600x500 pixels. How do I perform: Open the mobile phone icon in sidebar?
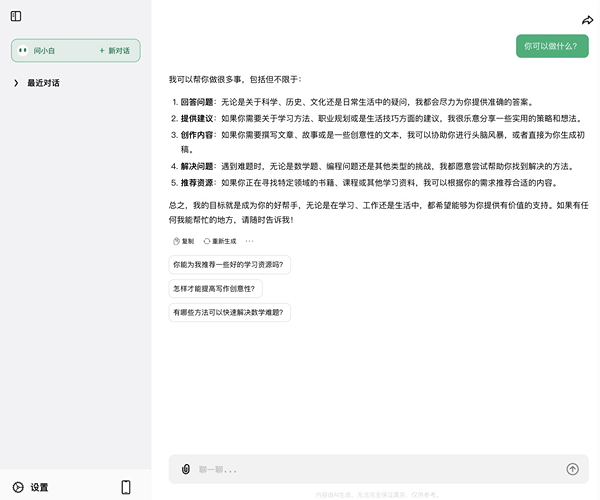pyautogui.click(x=126, y=487)
